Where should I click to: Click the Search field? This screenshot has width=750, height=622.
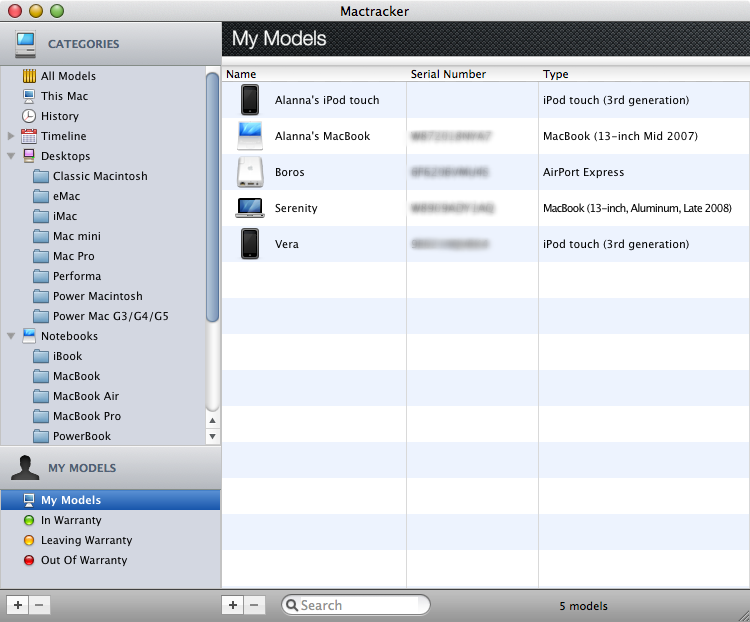356,605
